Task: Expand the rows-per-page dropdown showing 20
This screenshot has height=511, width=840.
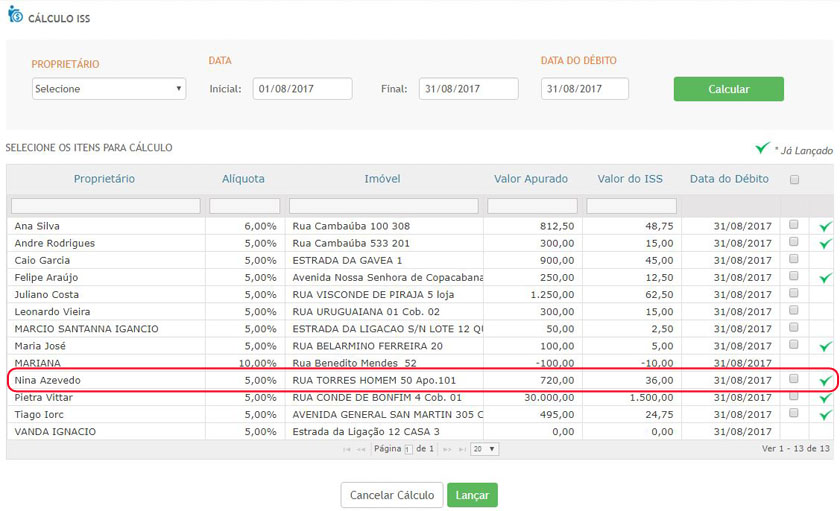Action: [x=485, y=450]
